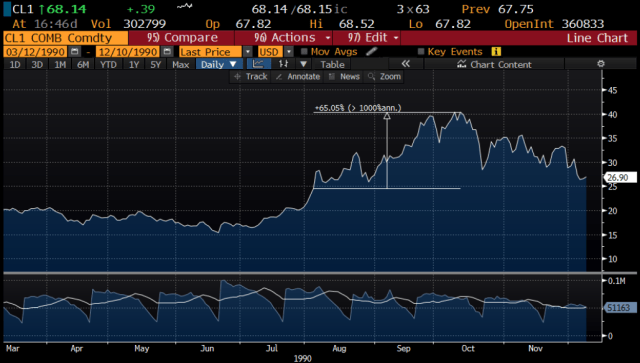
Task: Activate the Track crosshair tool
Action: click(250, 76)
